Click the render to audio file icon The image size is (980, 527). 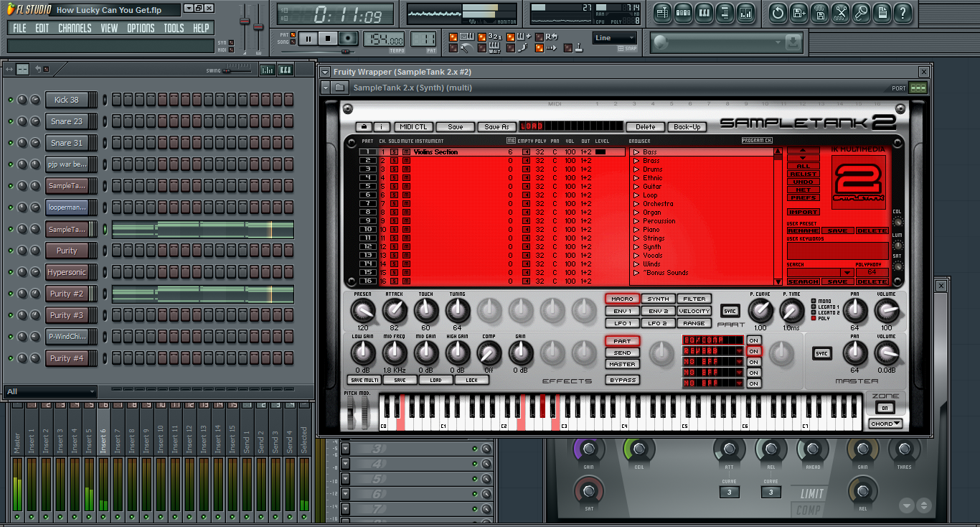820,12
